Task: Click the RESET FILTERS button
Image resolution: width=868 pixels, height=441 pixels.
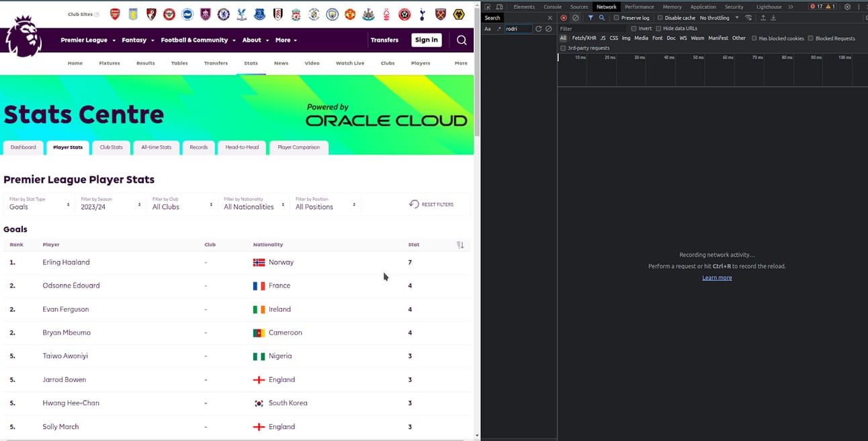Action: pyautogui.click(x=431, y=204)
